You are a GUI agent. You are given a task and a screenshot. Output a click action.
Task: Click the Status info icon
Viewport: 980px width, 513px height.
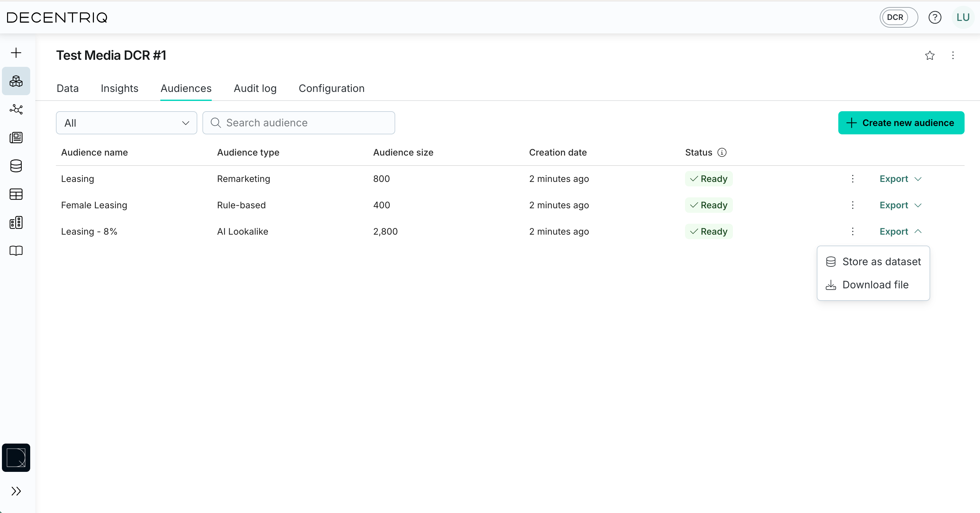click(x=722, y=153)
